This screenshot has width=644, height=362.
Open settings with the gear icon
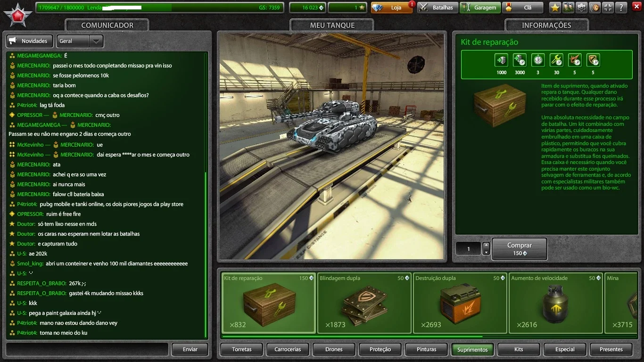click(x=582, y=8)
